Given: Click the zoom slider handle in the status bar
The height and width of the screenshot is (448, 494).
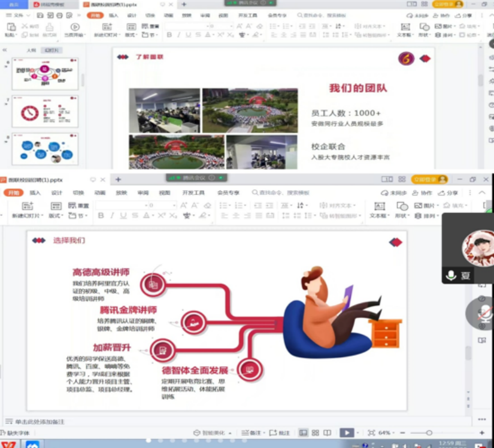Looking at the screenshot, I should [429, 433].
